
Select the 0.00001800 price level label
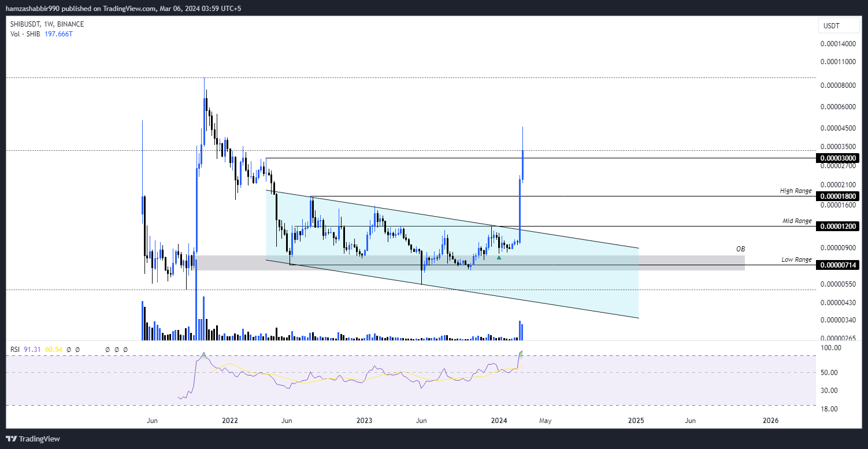tap(837, 196)
